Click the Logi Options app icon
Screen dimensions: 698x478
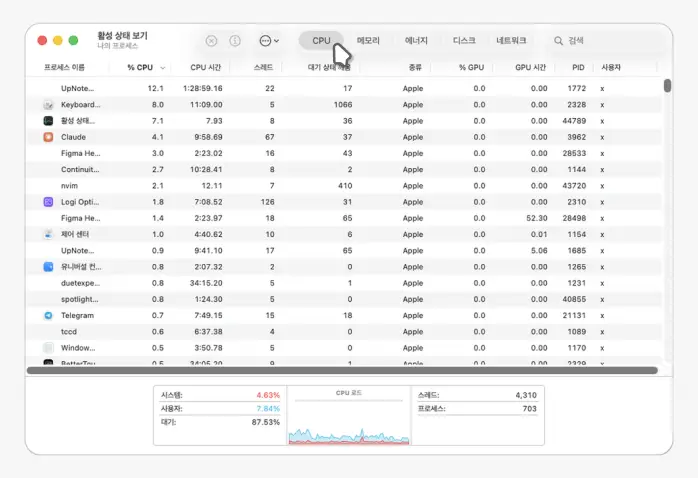pyautogui.click(x=48, y=202)
